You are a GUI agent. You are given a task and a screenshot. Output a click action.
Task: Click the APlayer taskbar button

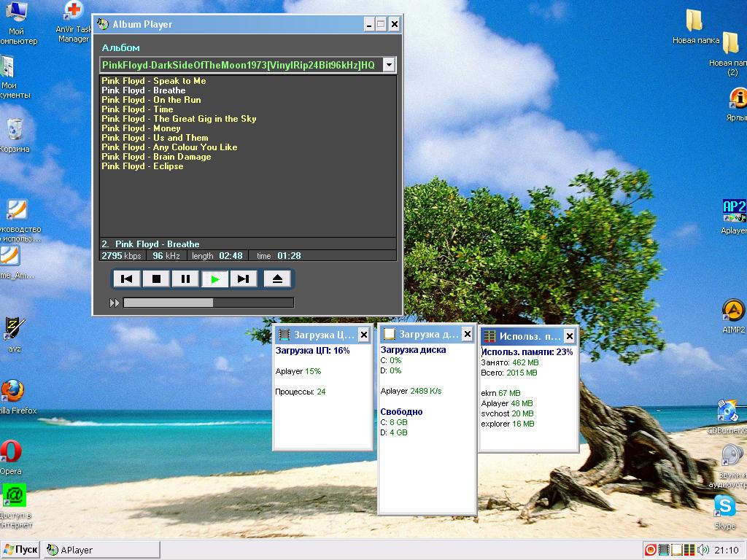click(102, 551)
